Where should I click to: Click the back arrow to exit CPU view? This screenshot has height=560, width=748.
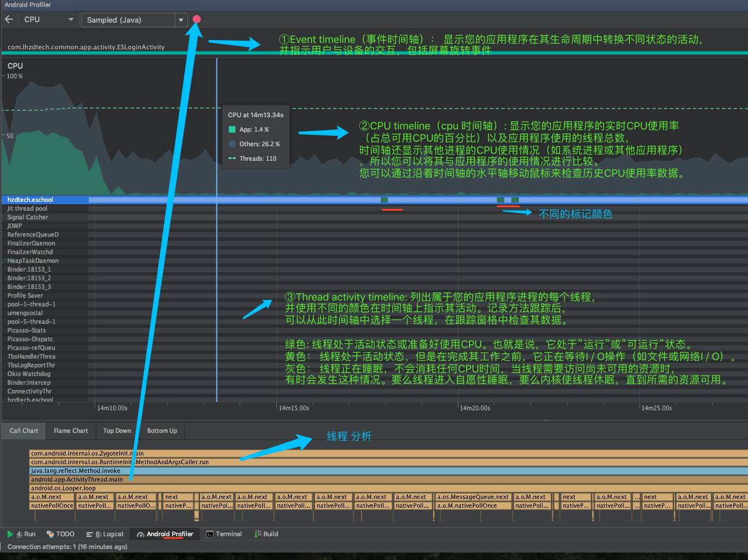click(9, 19)
